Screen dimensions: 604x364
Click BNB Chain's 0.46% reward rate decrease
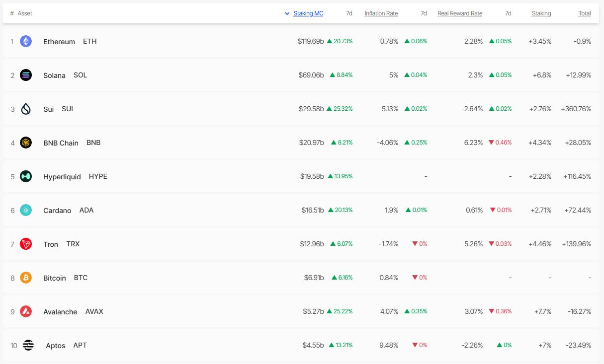[x=500, y=143]
